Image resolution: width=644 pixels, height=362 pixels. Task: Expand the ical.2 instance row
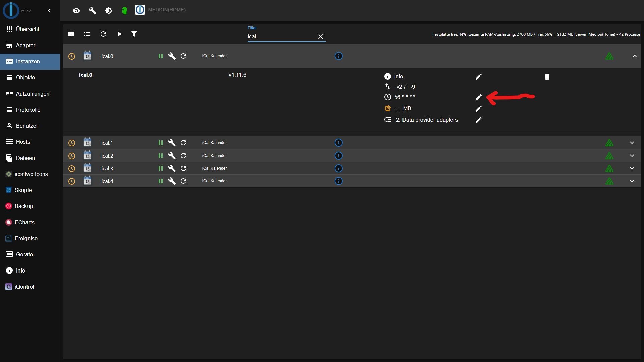[x=632, y=156]
